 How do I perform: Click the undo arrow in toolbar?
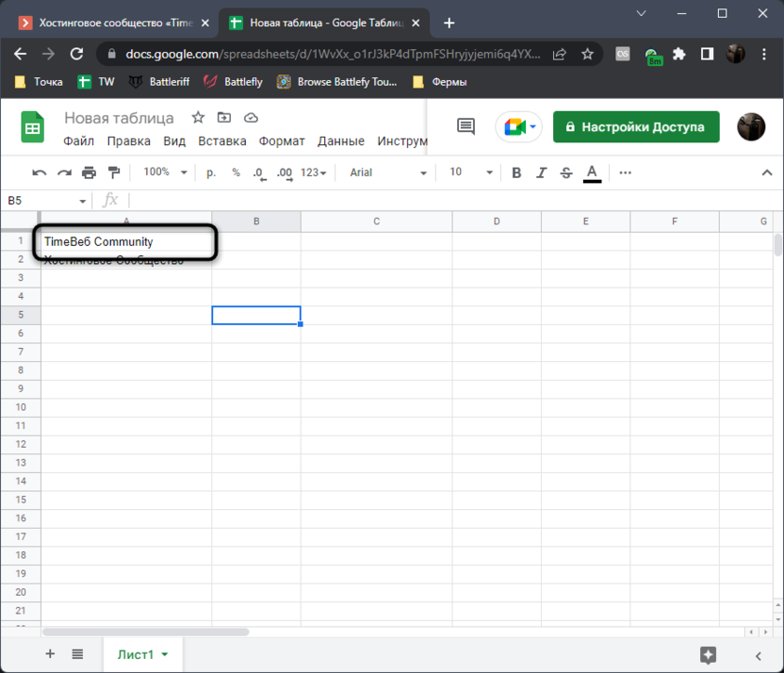[x=40, y=172]
